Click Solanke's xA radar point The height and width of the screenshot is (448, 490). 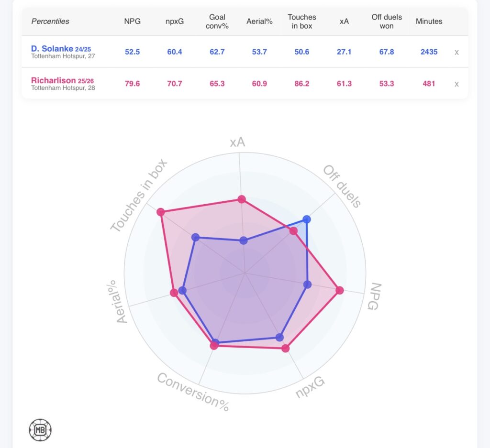pos(244,240)
